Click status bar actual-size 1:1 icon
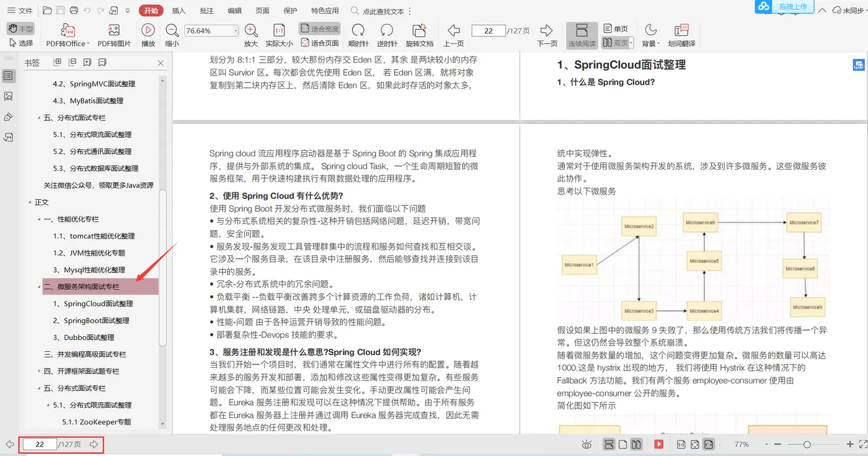868x456 pixels. click(681, 444)
